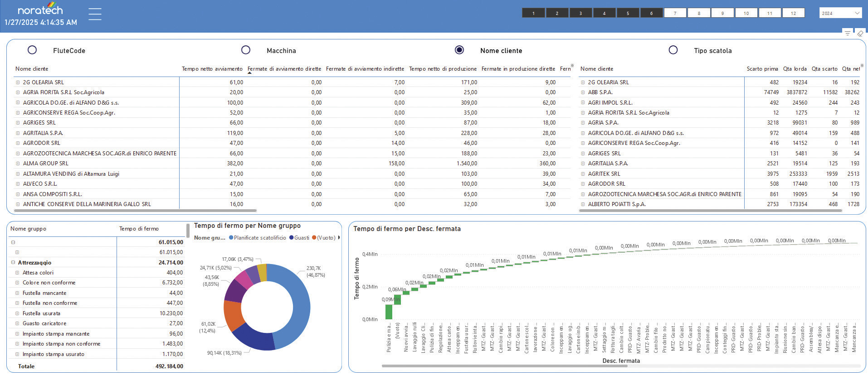The height and width of the screenshot is (380, 868).
Task: Expand the Attesa colori row
Action: (17, 273)
